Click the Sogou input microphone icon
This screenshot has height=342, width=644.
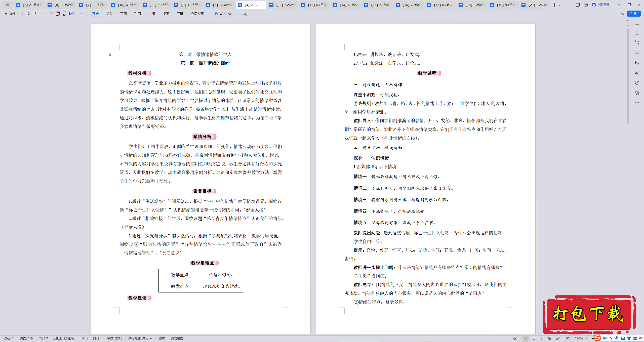[x=617, y=338]
